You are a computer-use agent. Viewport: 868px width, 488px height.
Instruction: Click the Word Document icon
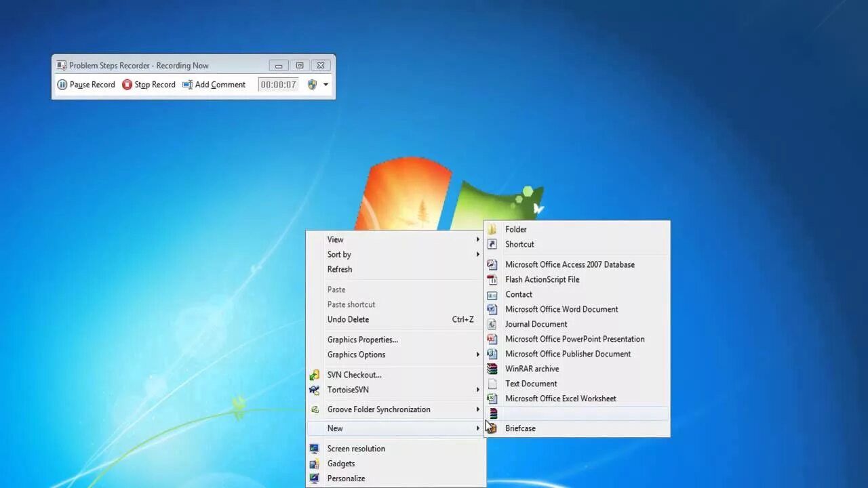492,309
